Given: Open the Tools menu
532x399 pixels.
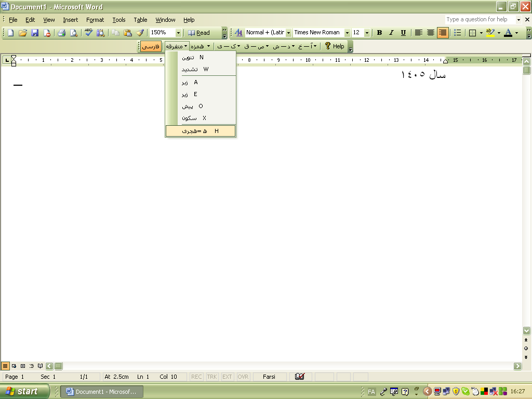Looking at the screenshot, I should pyautogui.click(x=119, y=20).
